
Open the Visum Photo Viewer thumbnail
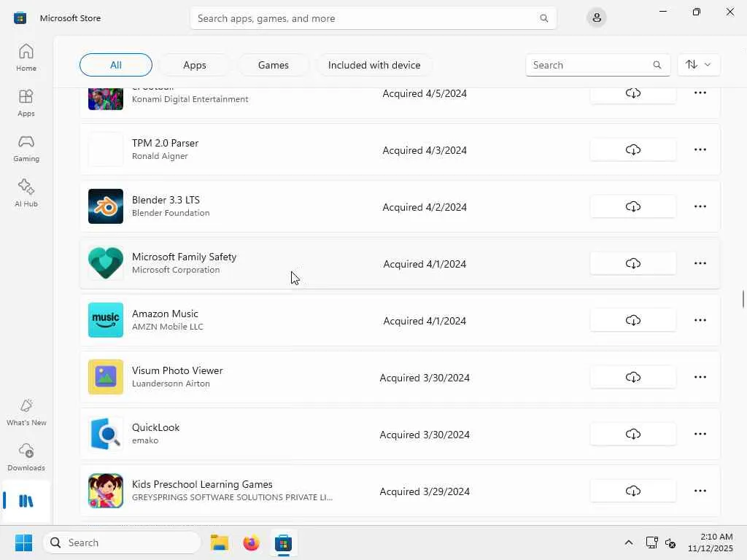point(106,377)
